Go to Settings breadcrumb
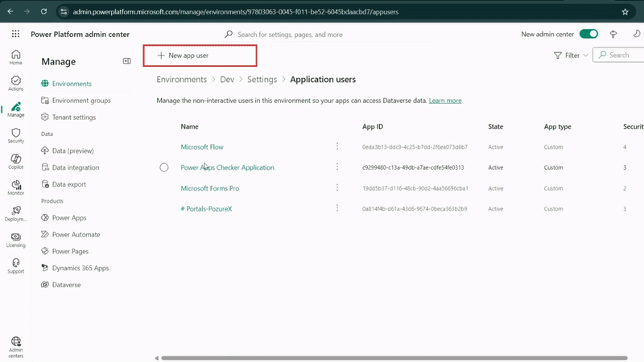 click(x=262, y=80)
